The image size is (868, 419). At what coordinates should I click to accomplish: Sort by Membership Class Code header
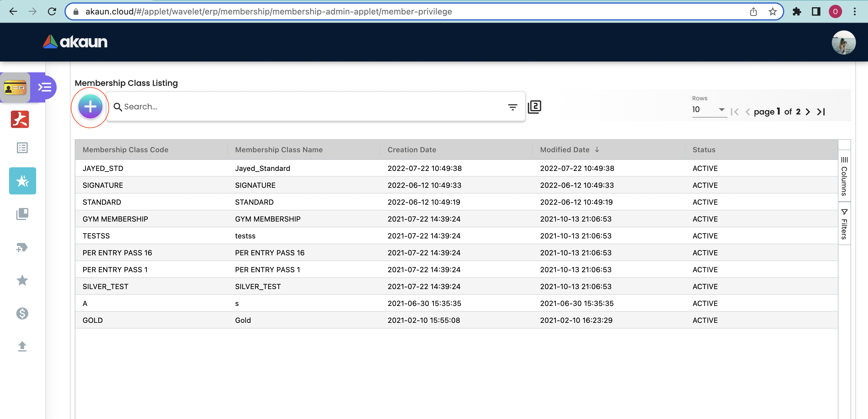(x=125, y=150)
